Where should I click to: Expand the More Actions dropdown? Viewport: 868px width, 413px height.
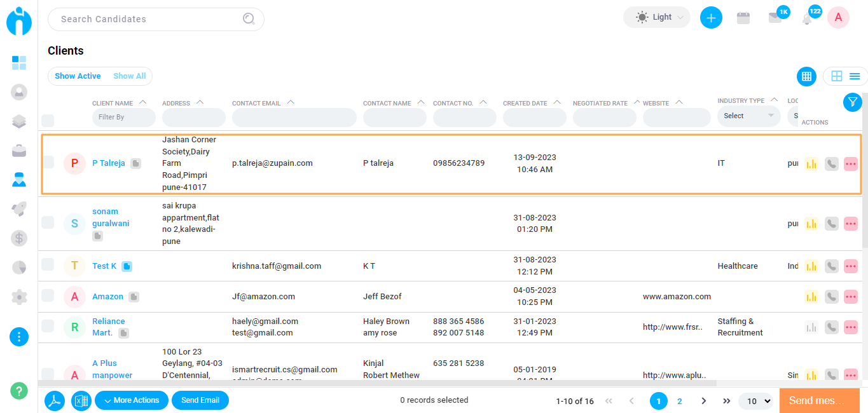click(x=132, y=400)
